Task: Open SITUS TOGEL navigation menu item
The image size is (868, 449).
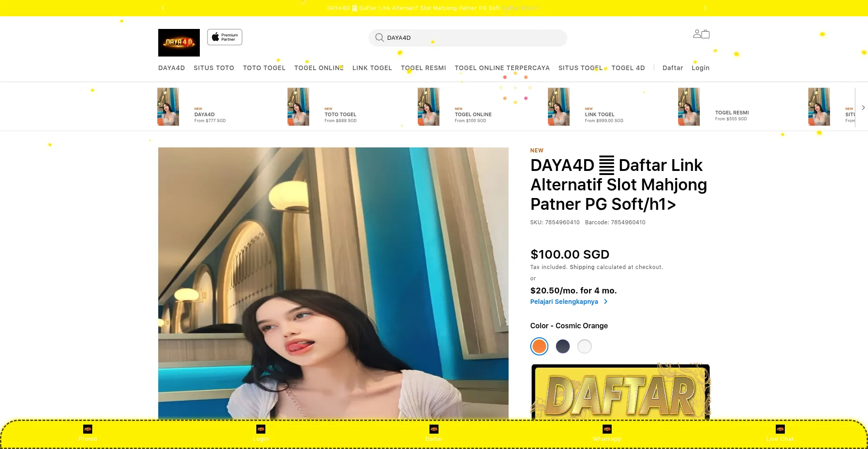Action: [580, 68]
